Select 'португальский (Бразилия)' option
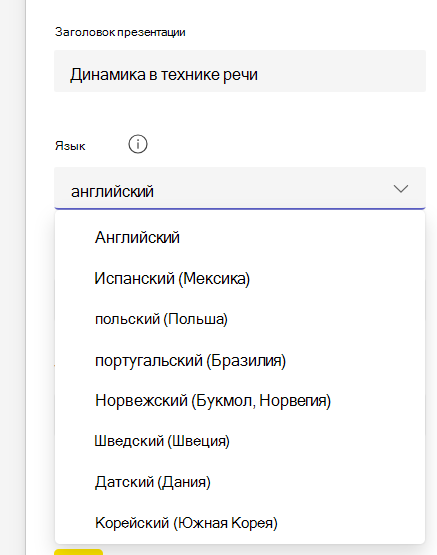437x555 pixels. pyautogui.click(x=240, y=360)
